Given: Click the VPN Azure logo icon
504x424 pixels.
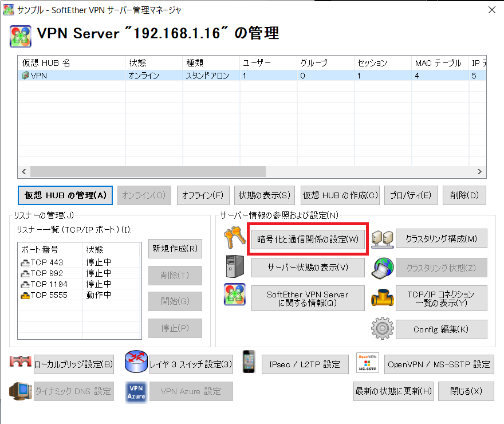Looking at the screenshot, I should coord(136,392).
